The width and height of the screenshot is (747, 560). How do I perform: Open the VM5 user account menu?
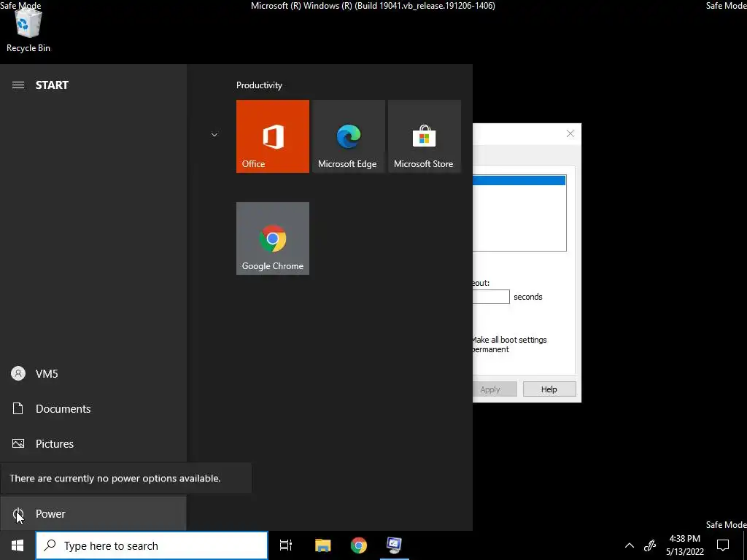coord(93,374)
